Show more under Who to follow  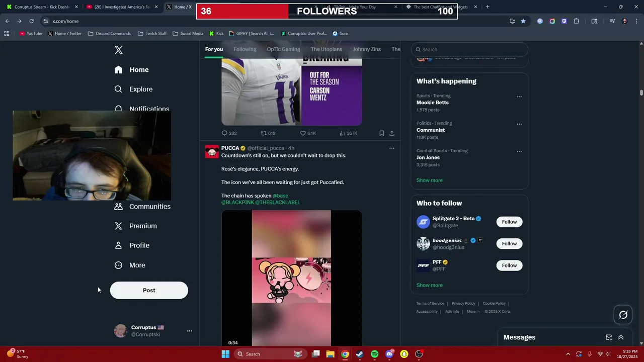pos(430,285)
